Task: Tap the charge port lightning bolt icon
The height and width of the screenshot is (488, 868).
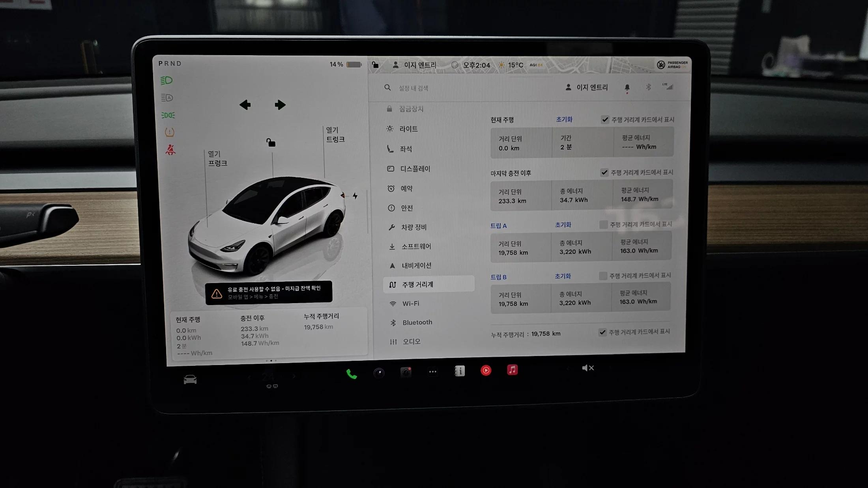Action: [x=355, y=196]
